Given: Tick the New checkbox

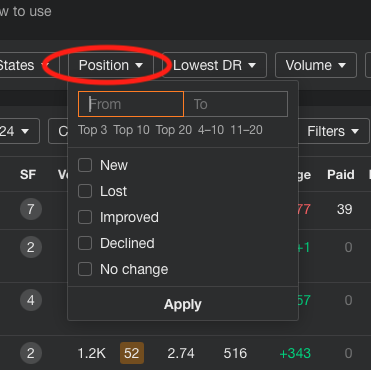Looking at the screenshot, I should click(x=85, y=165).
